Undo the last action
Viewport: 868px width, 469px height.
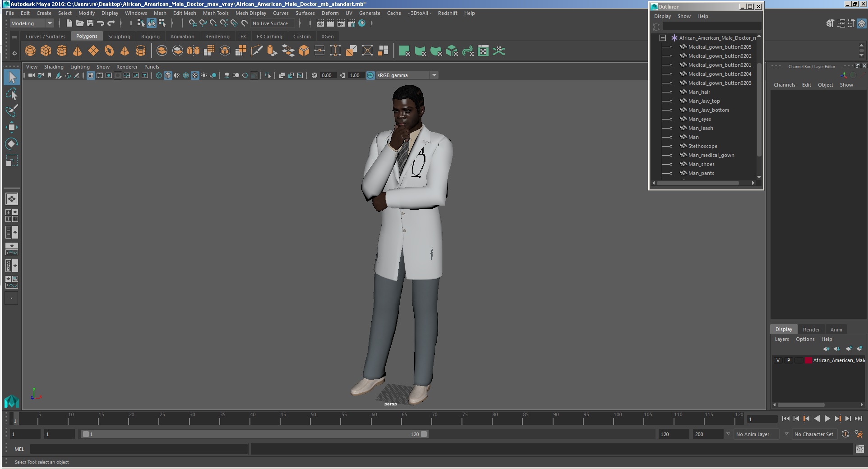pos(101,23)
